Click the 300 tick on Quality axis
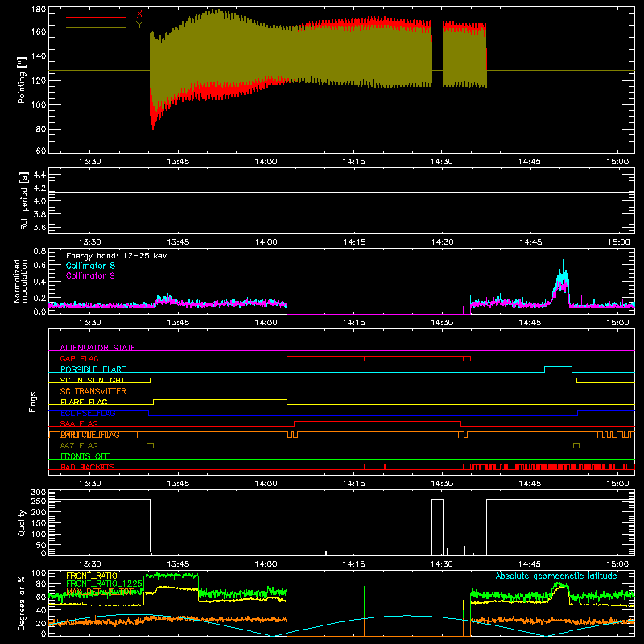The height and width of the screenshot is (644, 644). tap(39, 493)
